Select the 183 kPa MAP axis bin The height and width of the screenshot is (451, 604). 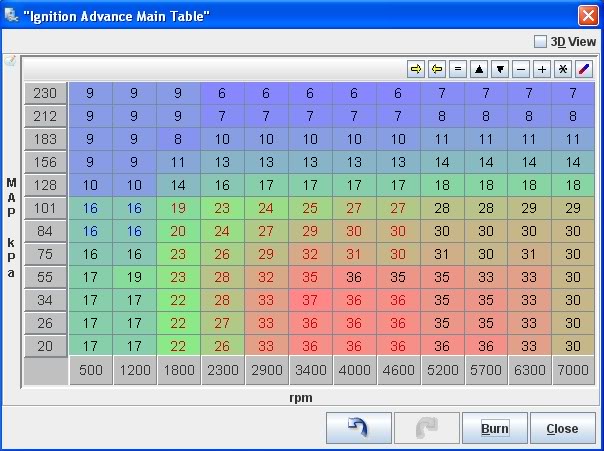point(45,139)
